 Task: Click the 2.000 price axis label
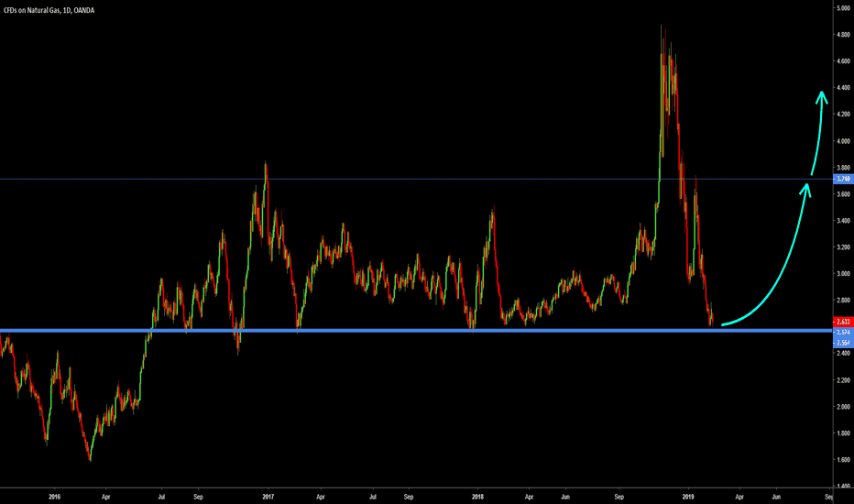(843, 407)
